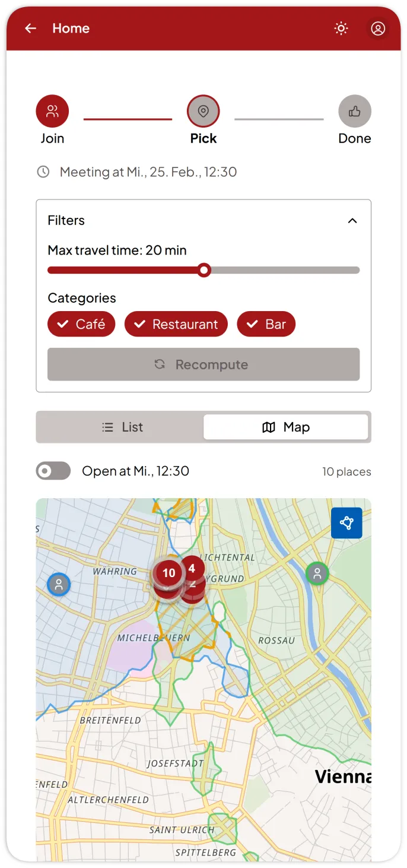Click the back arrow in the header
This screenshot has height=868, width=407.
(30, 28)
